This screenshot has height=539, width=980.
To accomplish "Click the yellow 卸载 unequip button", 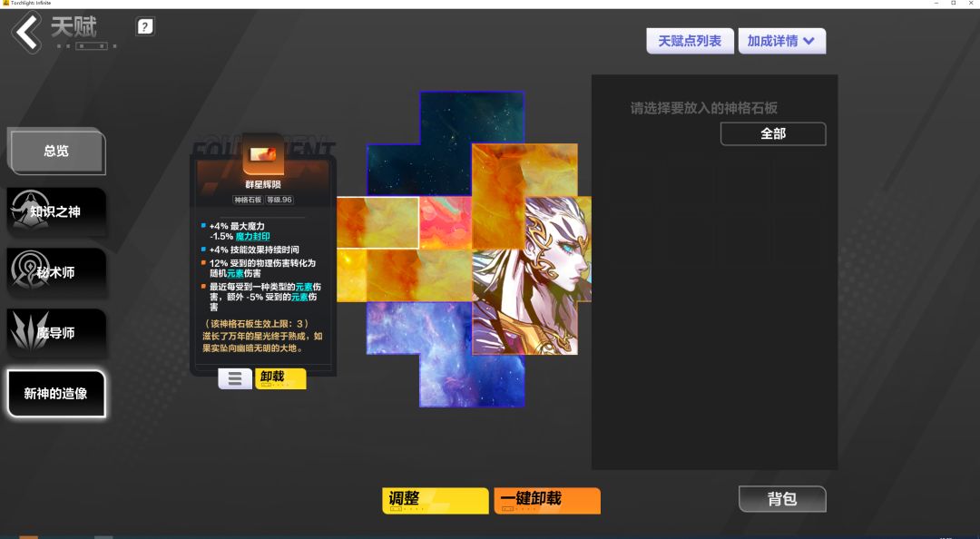I will coord(280,378).
